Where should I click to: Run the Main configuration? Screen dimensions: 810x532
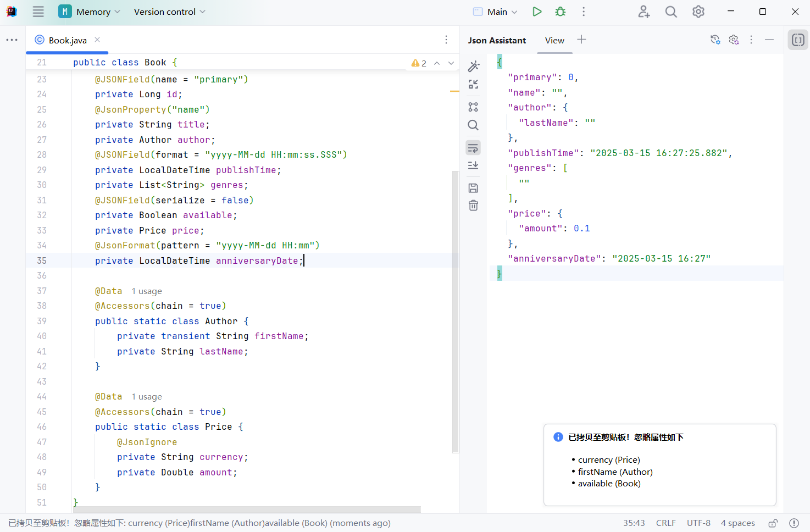click(537, 12)
